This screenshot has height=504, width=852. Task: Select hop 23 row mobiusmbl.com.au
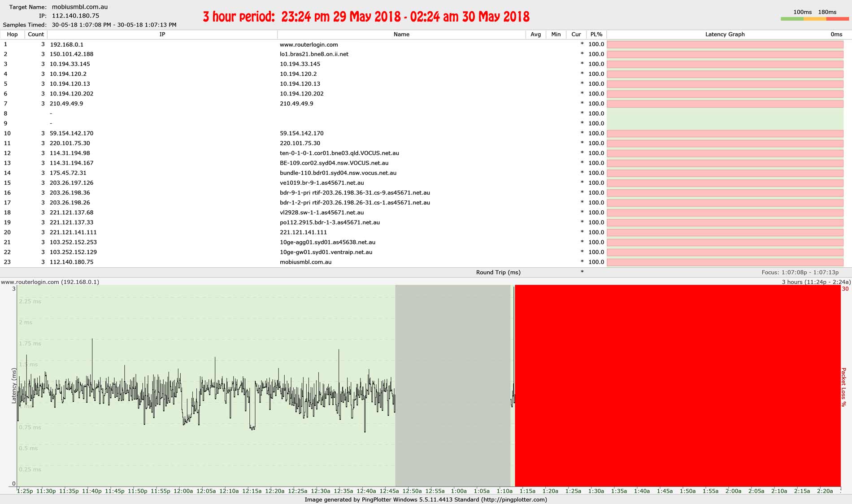305,262
